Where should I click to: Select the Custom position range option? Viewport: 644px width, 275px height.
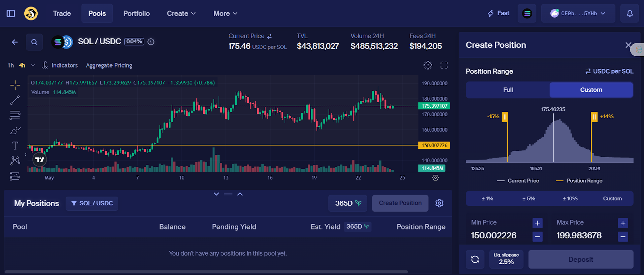click(x=591, y=90)
